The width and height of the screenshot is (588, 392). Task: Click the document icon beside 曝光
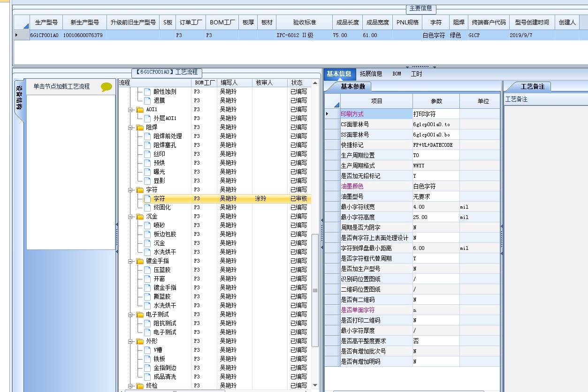[147, 172]
